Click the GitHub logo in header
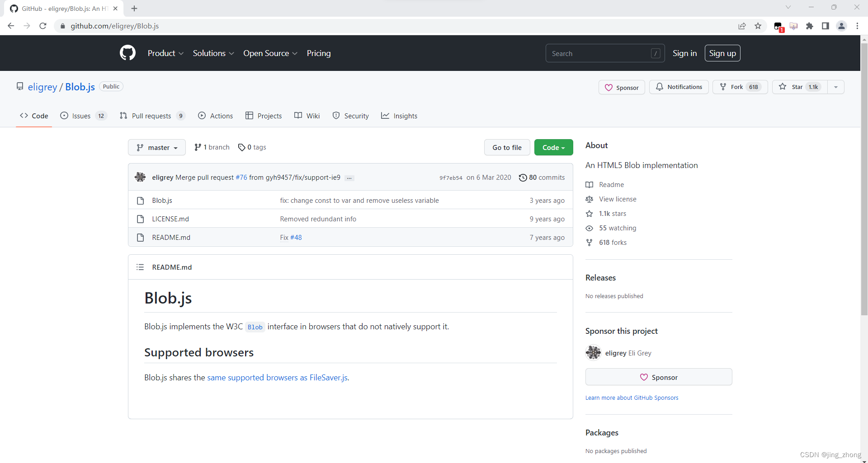868x463 pixels. [x=127, y=53]
